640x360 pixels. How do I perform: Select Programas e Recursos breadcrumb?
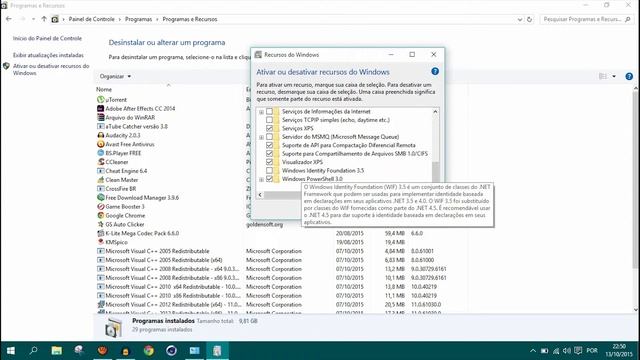(x=190, y=19)
